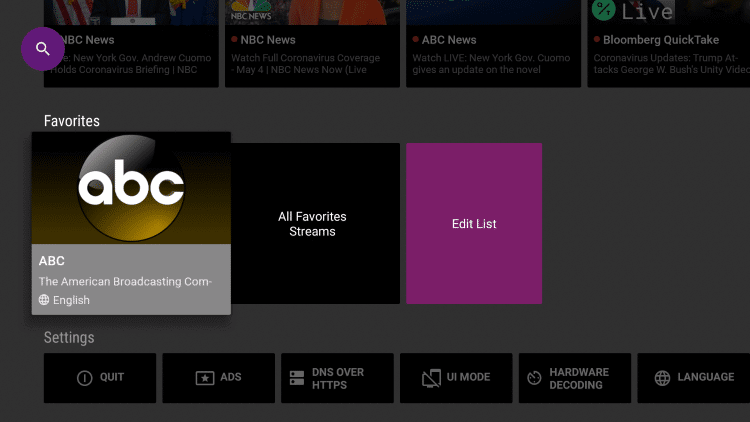Screen dimensions: 750x422
Task: Click the UI Mode screen icon
Action: tap(431, 378)
